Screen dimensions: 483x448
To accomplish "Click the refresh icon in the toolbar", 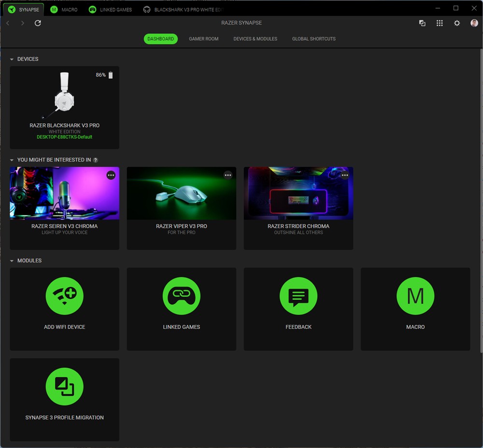I will [38, 23].
